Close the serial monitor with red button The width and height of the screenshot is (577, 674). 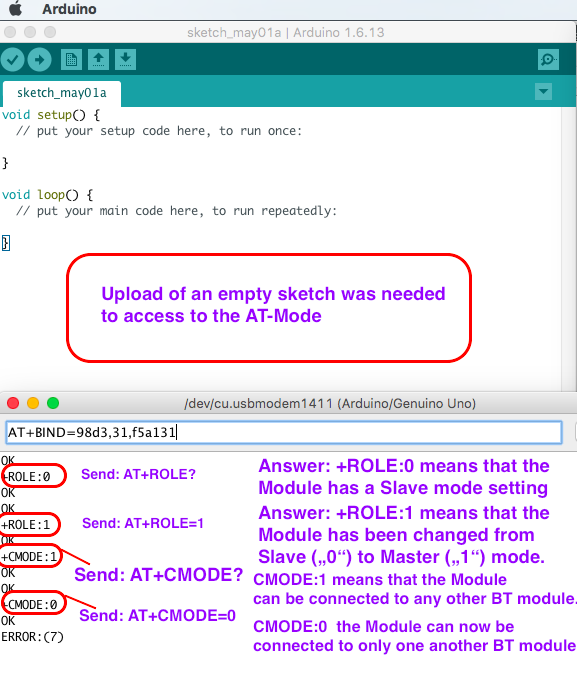(x=13, y=403)
